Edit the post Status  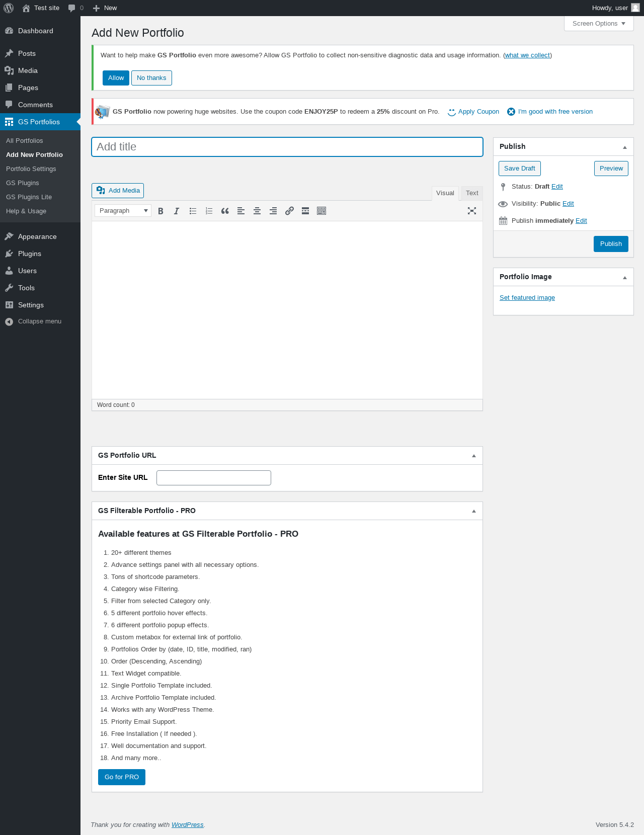click(557, 187)
